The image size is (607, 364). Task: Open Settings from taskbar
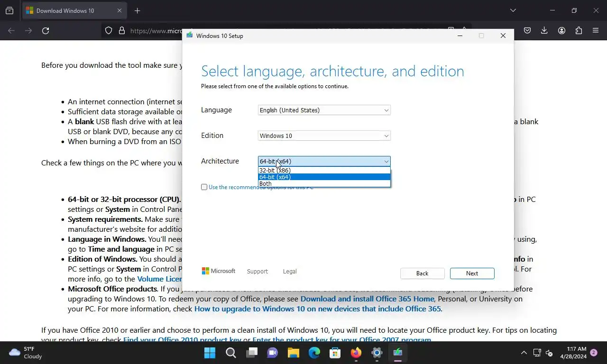pyautogui.click(x=377, y=353)
